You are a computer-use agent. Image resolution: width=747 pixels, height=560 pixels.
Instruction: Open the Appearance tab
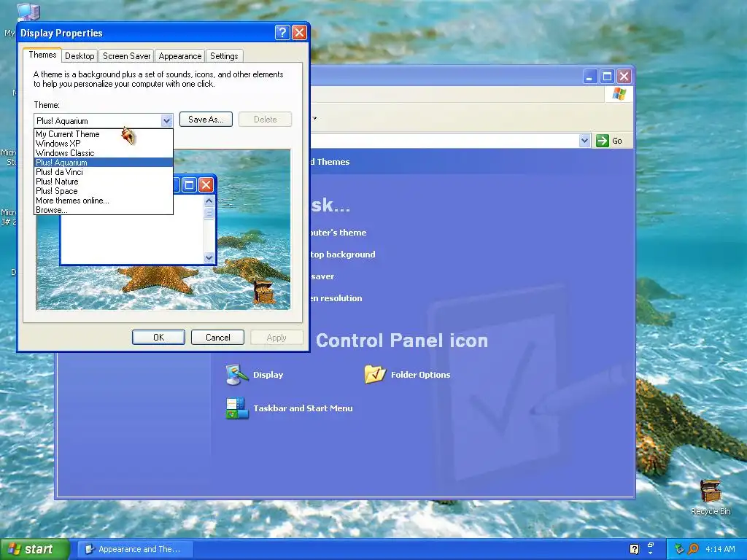(179, 55)
